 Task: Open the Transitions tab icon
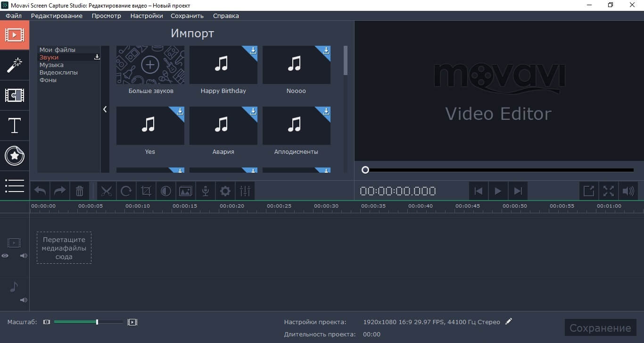[x=15, y=96]
